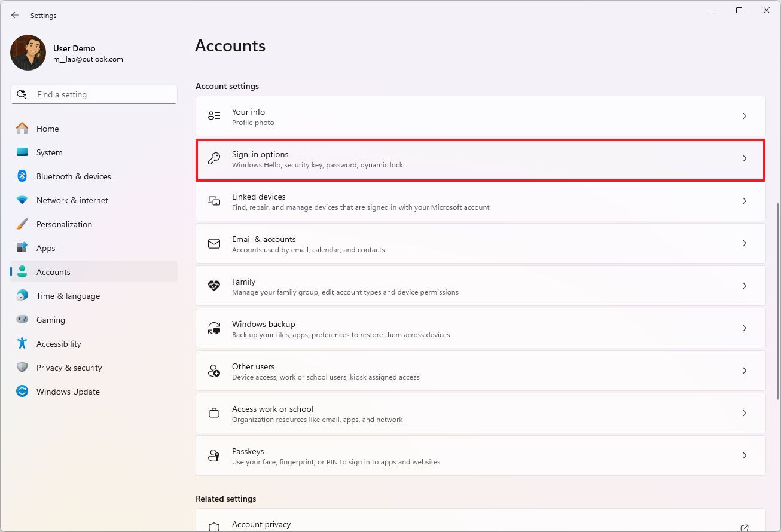Open Personalization via the paintbrush icon
The image size is (781, 532).
(x=22, y=224)
